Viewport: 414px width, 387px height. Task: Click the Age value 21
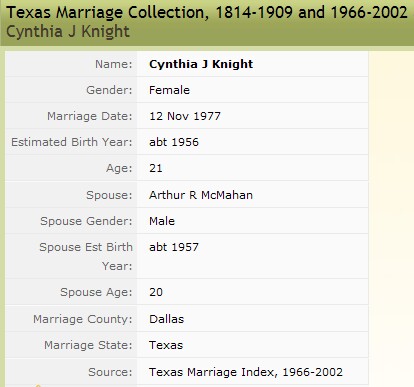point(156,168)
